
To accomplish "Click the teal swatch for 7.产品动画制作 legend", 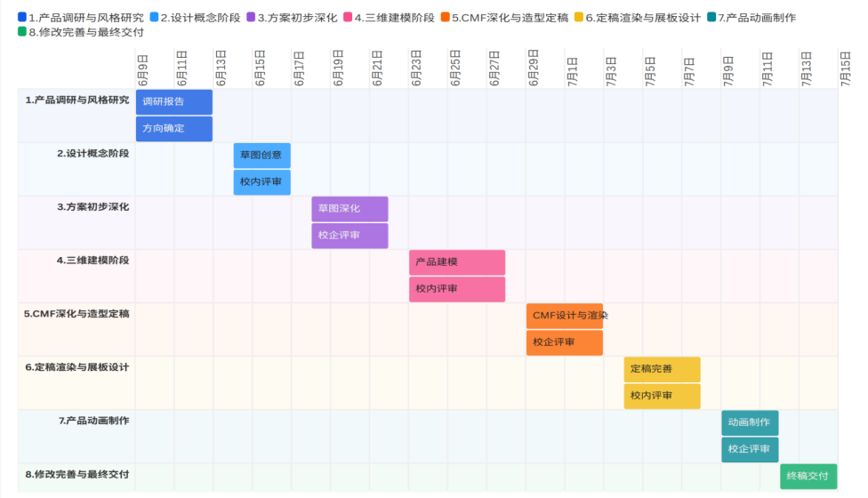I will (x=711, y=17).
